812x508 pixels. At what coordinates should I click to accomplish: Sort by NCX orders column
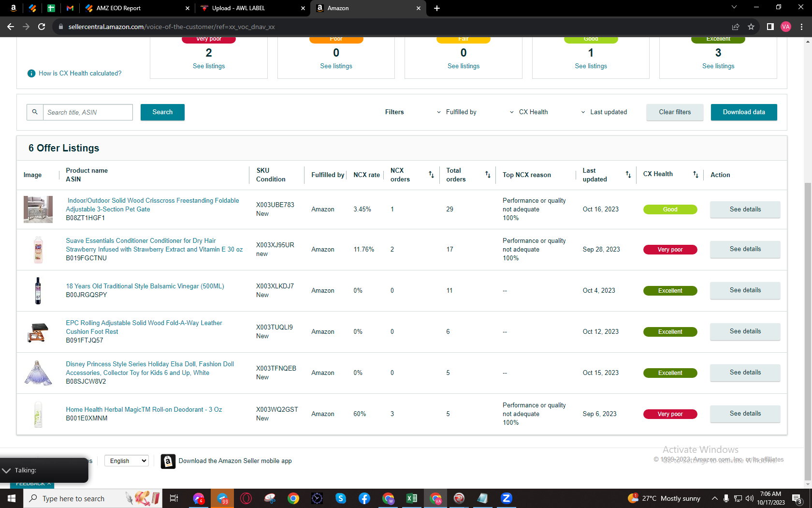[431, 175]
